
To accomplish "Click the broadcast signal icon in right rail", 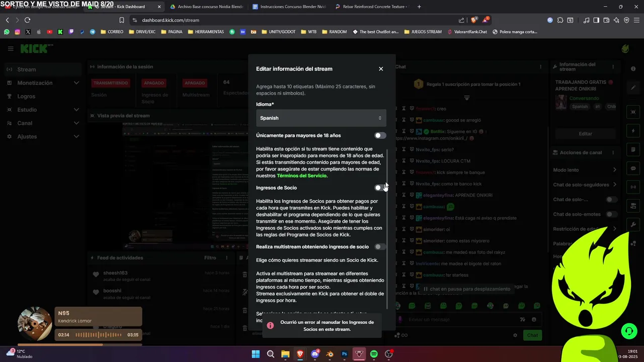I will (633, 187).
